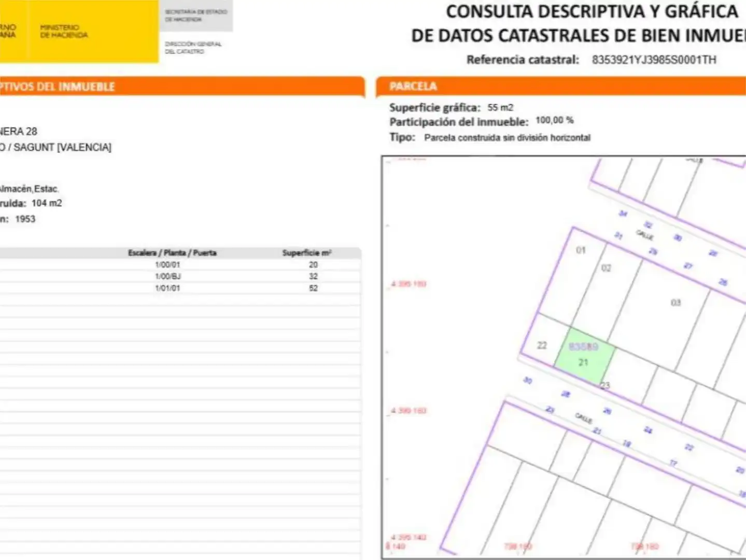Select 'Superficie gráfica:' label

pos(435,107)
